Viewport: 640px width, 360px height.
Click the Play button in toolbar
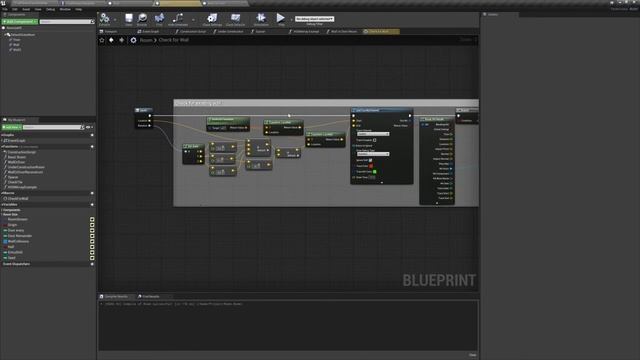coord(281,19)
